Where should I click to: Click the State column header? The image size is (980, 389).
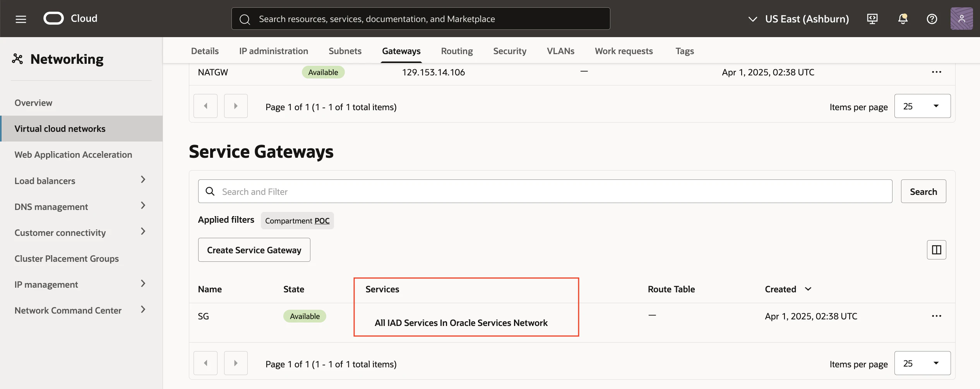294,289
